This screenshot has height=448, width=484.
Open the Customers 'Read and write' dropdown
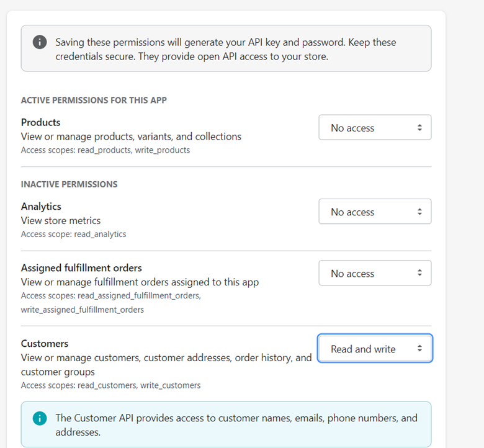375,349
